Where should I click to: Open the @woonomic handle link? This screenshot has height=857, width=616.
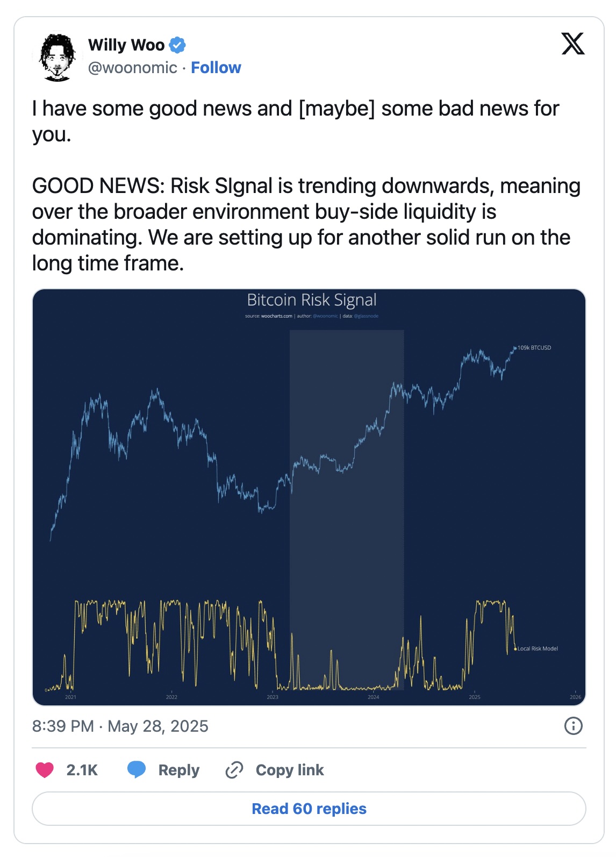(132, 68)
